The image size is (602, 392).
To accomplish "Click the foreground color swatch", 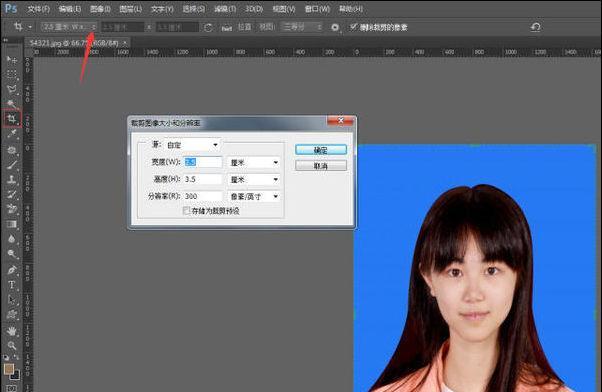I will pyautogui.click(x=9, y=369).
